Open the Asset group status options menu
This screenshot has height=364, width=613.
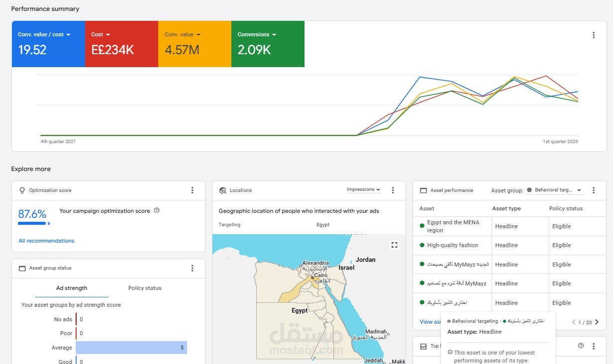pos(193,269)
